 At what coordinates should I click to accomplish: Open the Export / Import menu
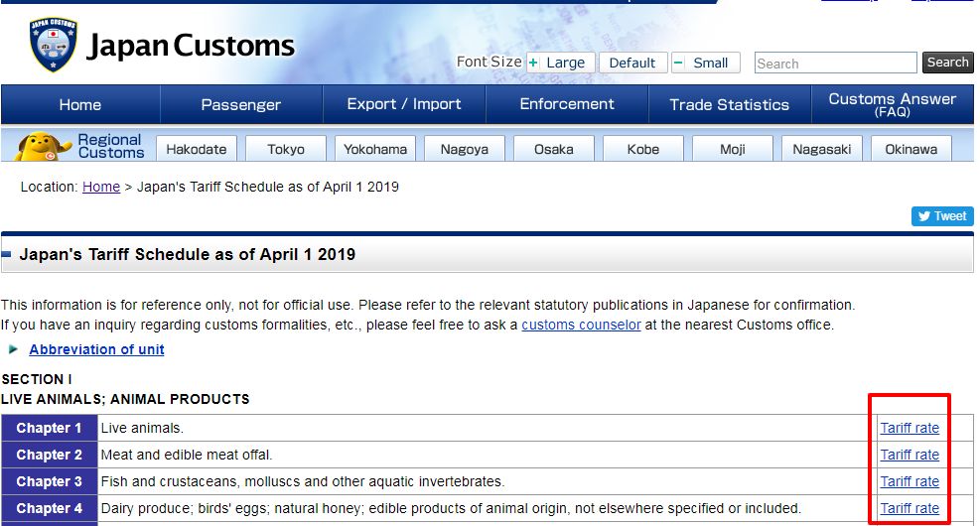[x=404, y=104]
